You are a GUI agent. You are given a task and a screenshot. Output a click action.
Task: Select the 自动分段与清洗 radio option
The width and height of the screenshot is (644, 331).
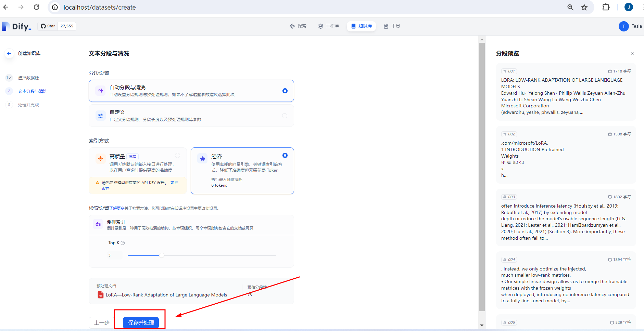click(x=285, y=91)
